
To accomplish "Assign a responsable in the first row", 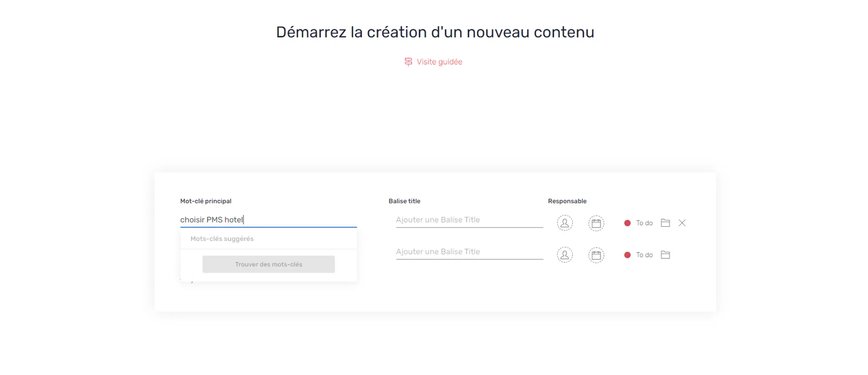I will click(x=565, y=223).
